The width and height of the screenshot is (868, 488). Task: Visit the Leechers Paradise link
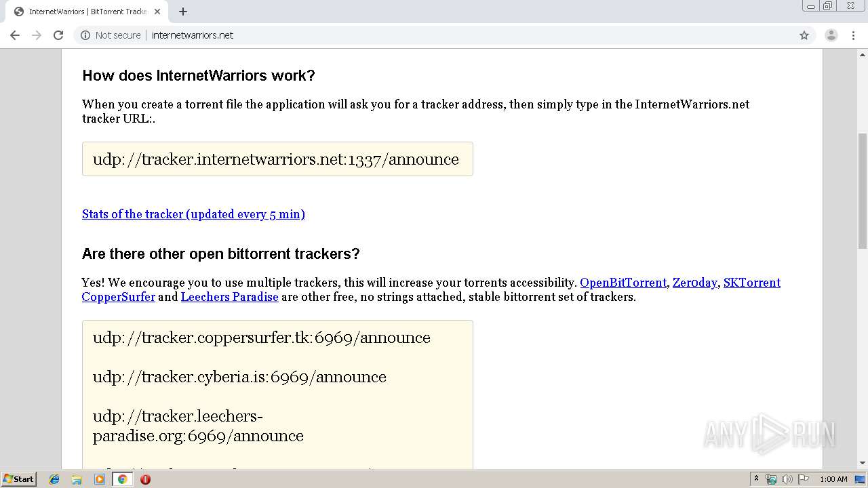(x=229, y=297)
